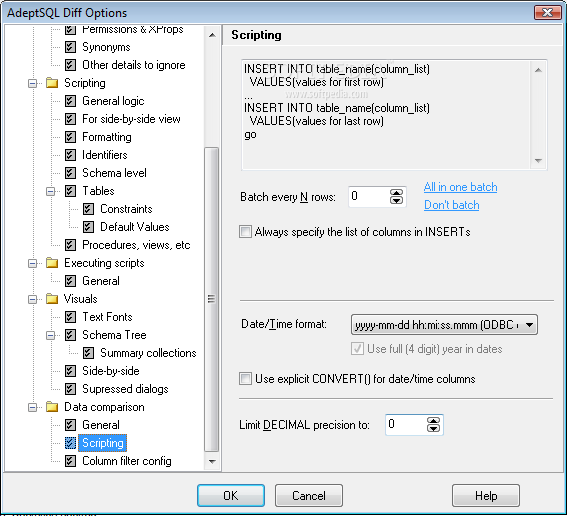Viewport: 567px width, 516px height.
Task: Select Summary collections tree item
Action: point(148,353)
